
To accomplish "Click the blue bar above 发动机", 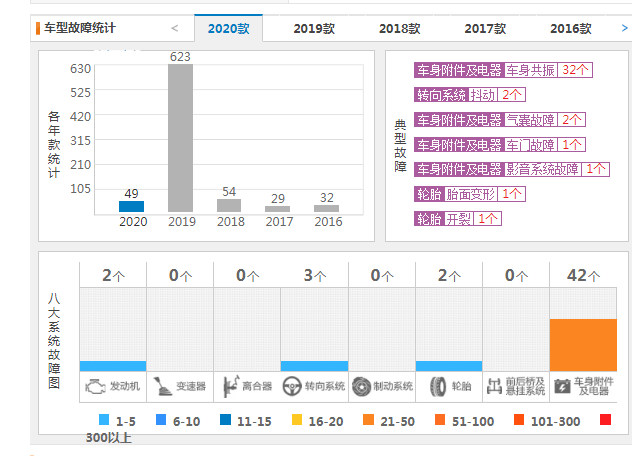I will (x=113, y=366).
